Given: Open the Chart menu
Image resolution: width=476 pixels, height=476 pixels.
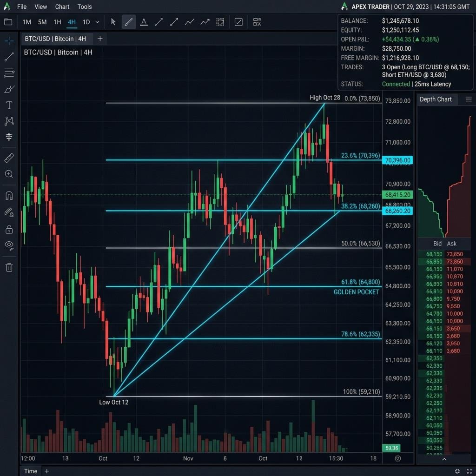Looking at the screenshot, I should pyautogui.click(x=62, y=7).
